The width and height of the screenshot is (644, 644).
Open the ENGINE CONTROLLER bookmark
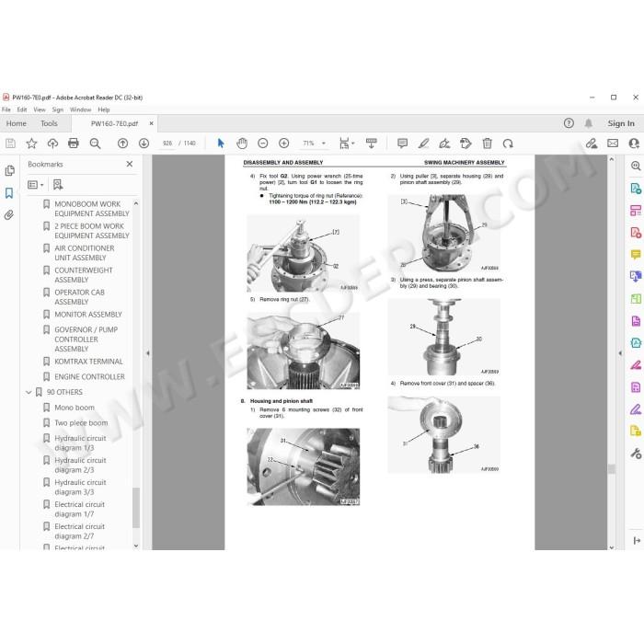point(89,377)
